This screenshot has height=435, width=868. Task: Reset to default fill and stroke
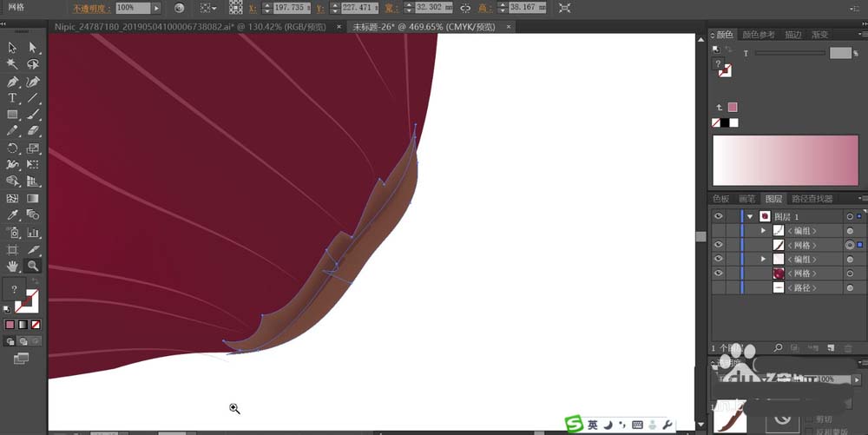pyautogui.click(x=7, y=309)
